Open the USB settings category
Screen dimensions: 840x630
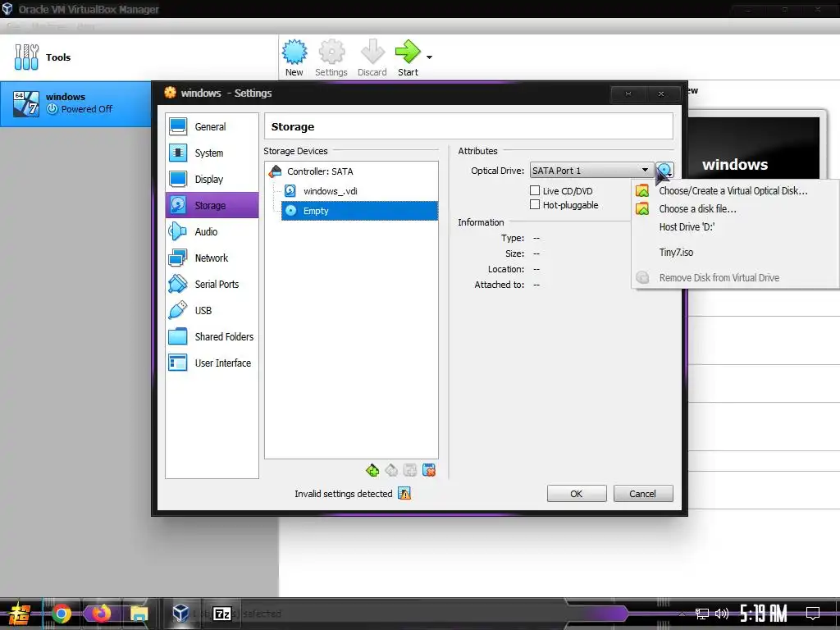[212, 310]
